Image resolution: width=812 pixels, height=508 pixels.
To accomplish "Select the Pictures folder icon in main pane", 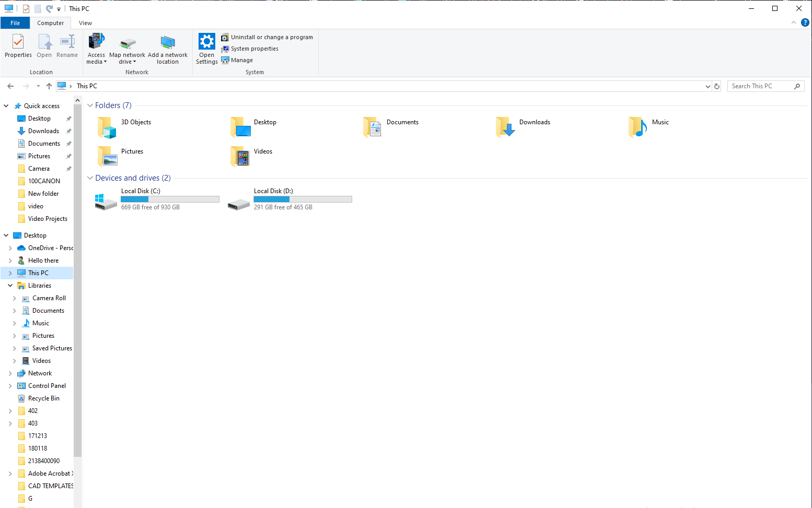I will click(x=107, y=157).
